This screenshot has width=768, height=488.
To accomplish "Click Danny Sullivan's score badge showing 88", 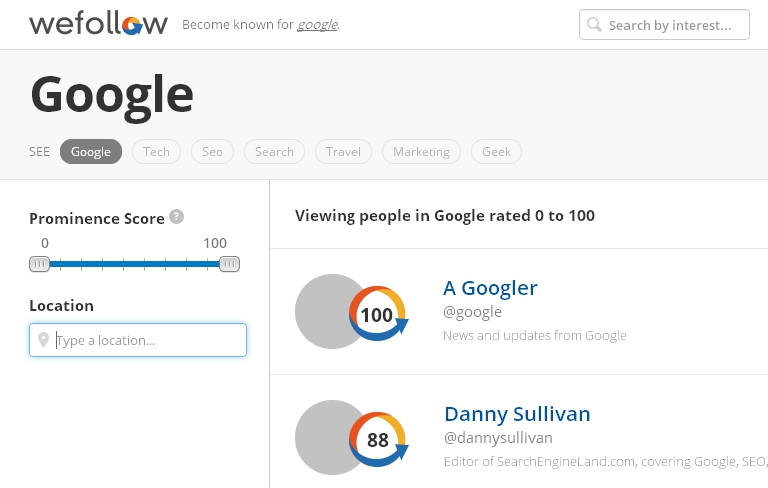I will 378,439.
